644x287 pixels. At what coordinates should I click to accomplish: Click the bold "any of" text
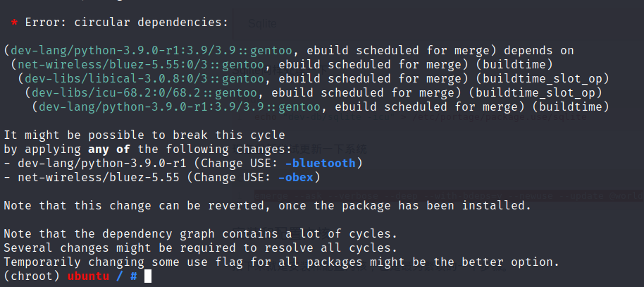pyautogui.click(x=109, y=149)
